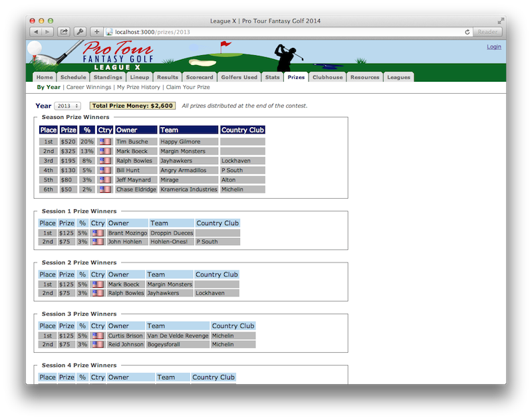Click the Login link
This screenshot has height=420, width=532.
[493, 47]
